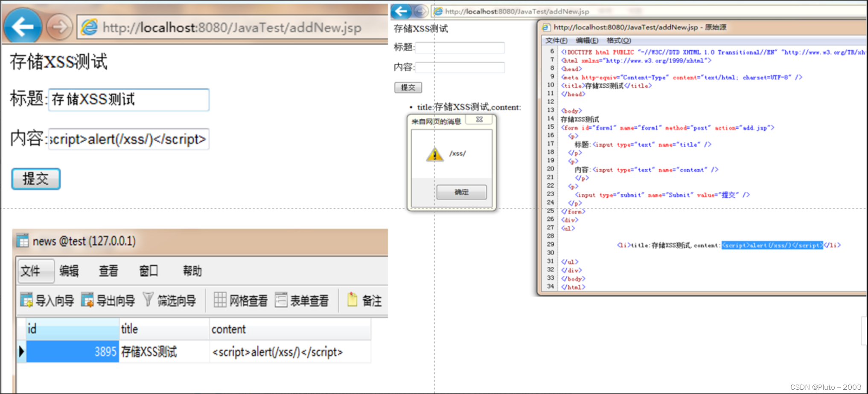Open 编辑(E) menu in source viewer

tap(587, 41)
